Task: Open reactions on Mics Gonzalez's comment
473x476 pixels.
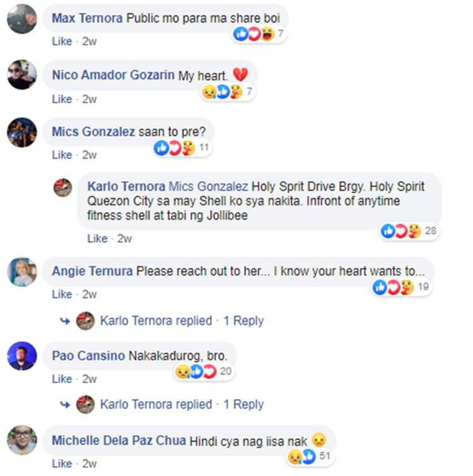Action: 182,148
